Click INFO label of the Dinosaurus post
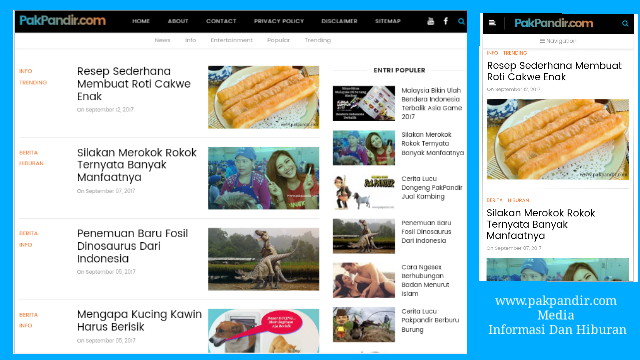 click(x=25, y=245)
